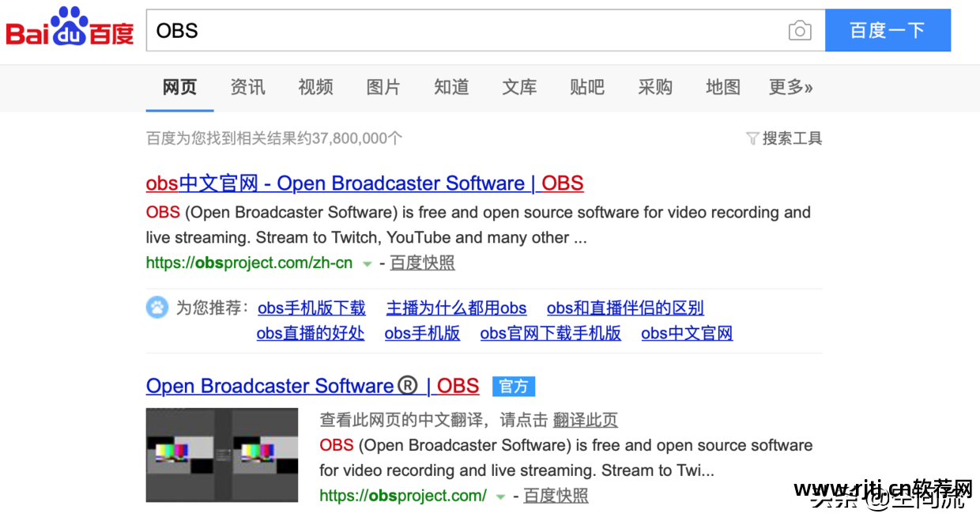Open the https://obsproject.com/zh-cn URL link
980x525 pixels.
(x=249, y=262)
